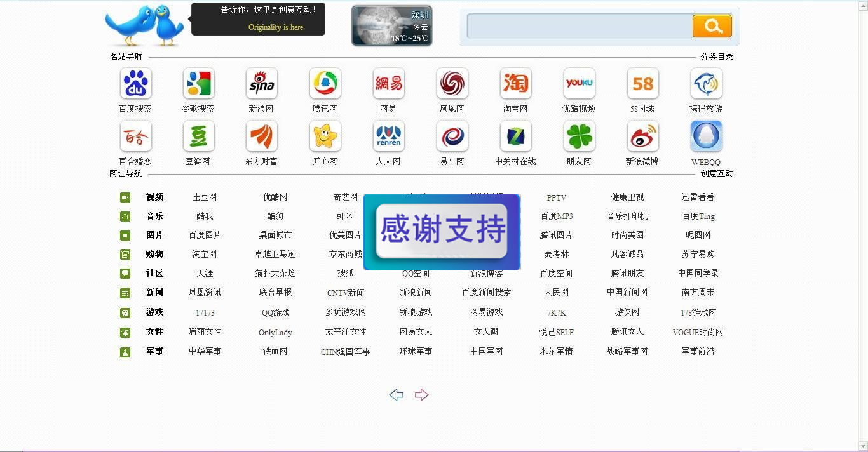Open the 7K7K games link
The height and width of the screenshot is (452, 868).
pos(557,312)
